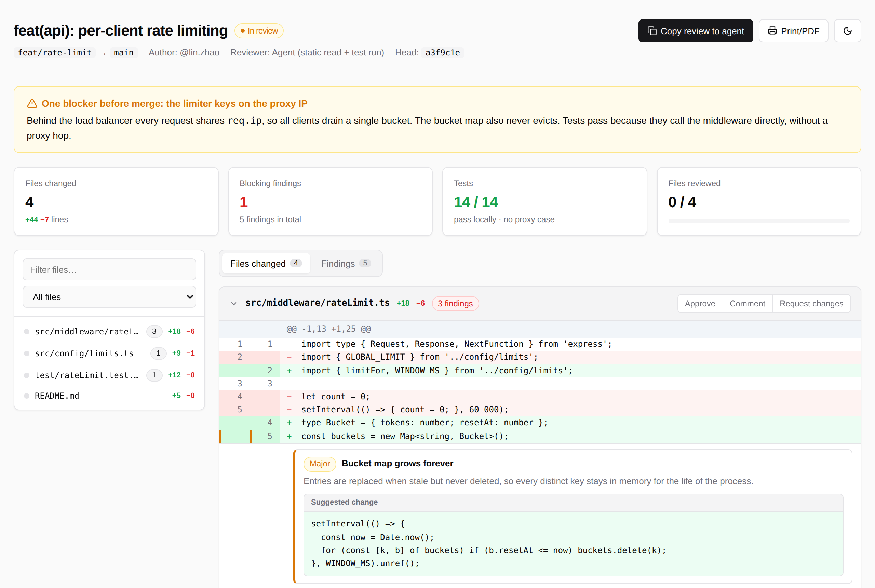Switch to the Findings tab

coord(346,263)
